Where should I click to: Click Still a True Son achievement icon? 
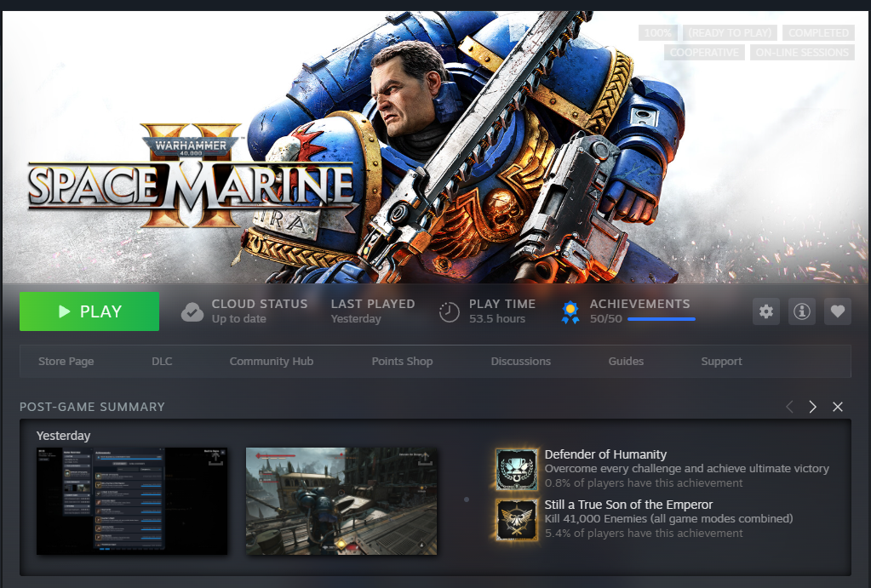click(x=517, y=520)
